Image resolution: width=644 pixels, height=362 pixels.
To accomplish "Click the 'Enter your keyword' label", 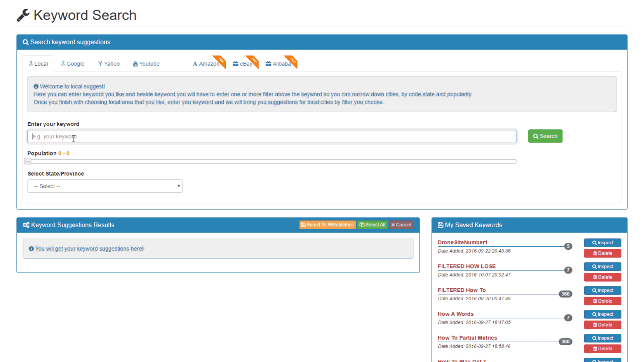I will tap(53, 124).
